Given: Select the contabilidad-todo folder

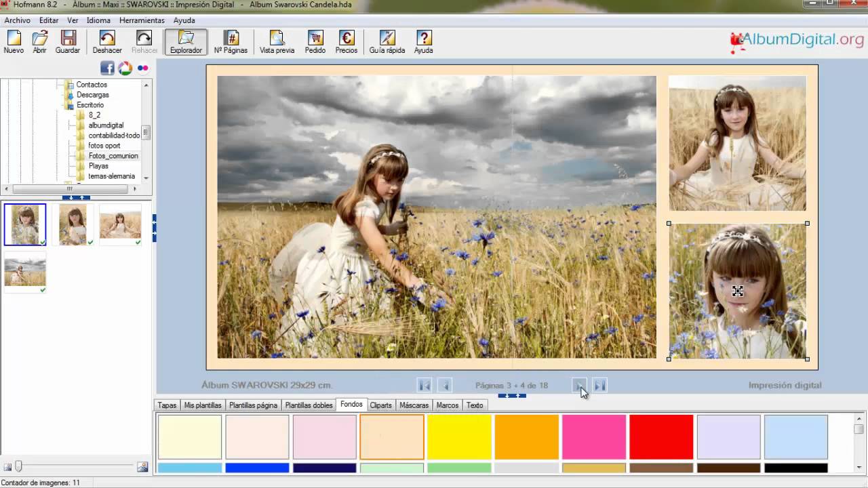Looking at the screenshot, I should [x=114, y=136].
